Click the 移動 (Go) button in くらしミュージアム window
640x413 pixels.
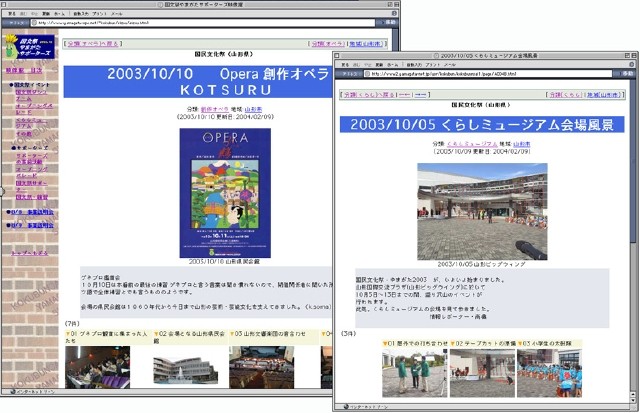624,74
